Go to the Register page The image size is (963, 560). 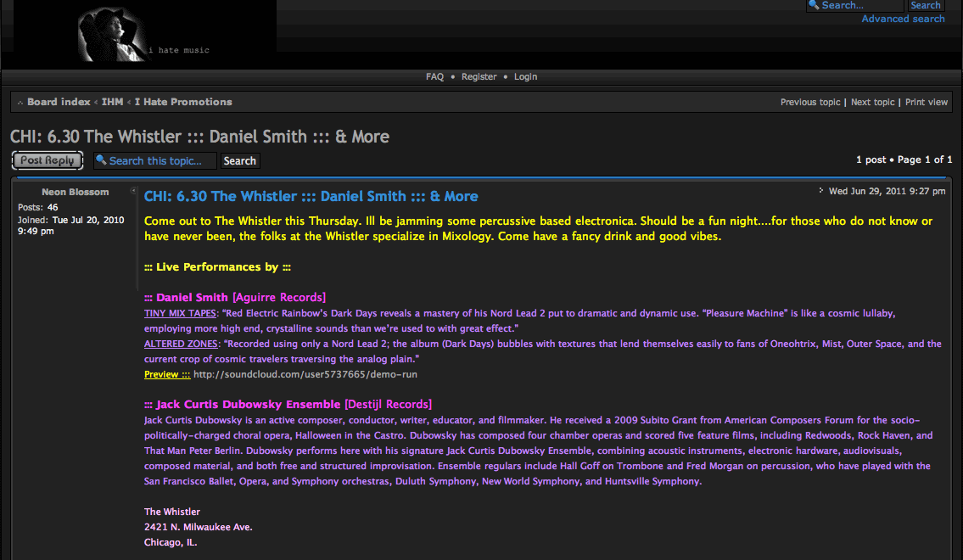pos(479,76)
